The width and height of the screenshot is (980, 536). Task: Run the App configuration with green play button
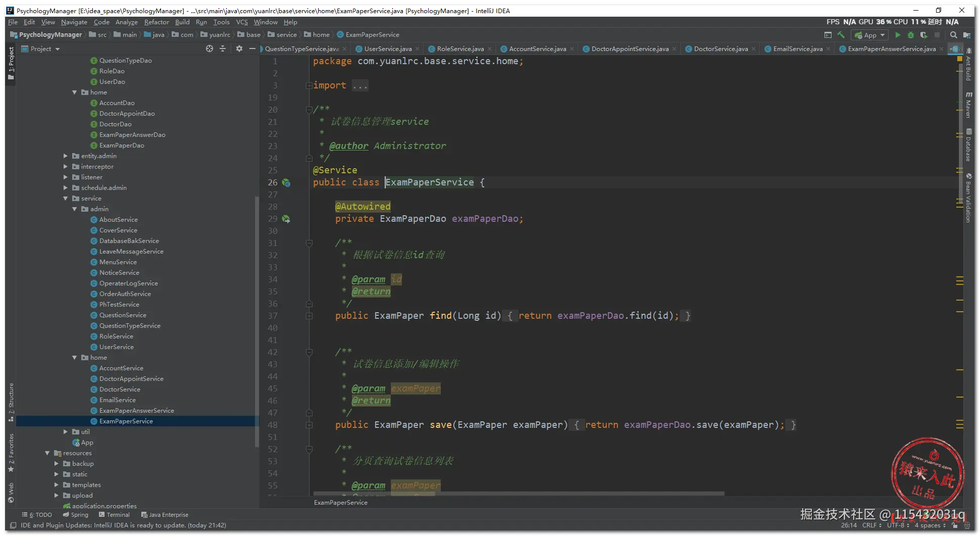[x=898, y=35]
